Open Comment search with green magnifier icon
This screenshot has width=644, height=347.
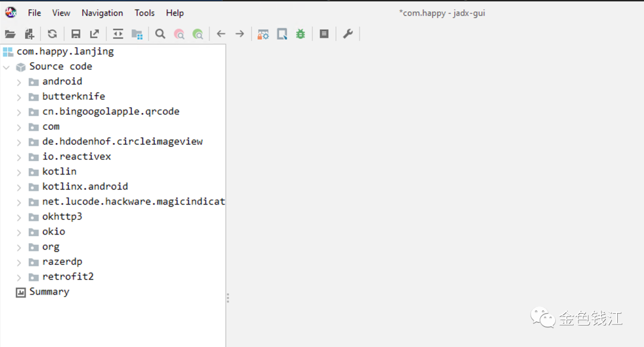pos(198,34)
